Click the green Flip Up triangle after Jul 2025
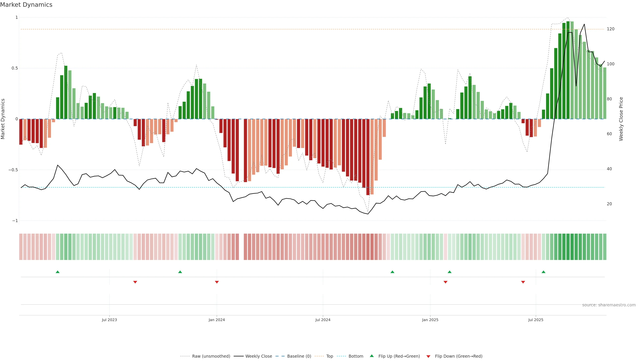644x362 pixels. point(544,272)
